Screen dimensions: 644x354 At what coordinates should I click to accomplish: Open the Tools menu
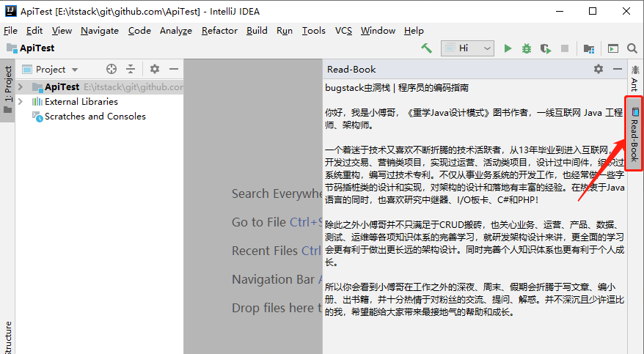pos(313,30)
